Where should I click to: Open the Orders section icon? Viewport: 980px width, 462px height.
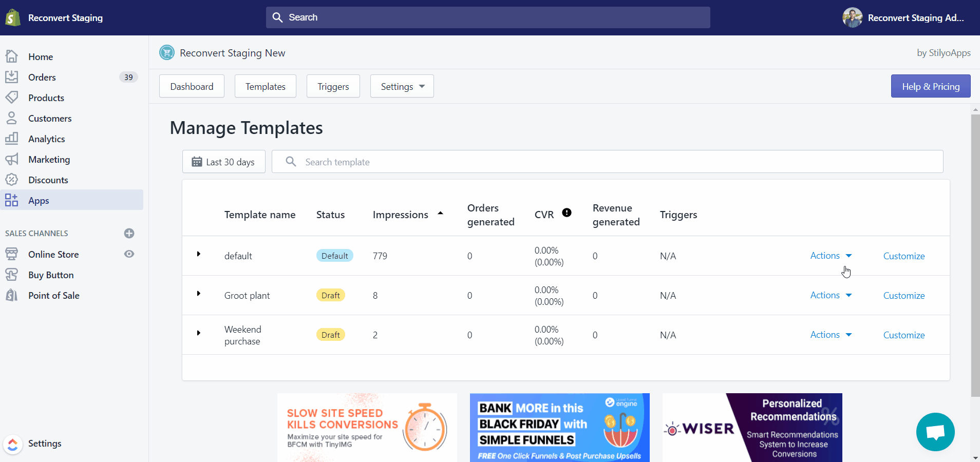pos(12,77)
